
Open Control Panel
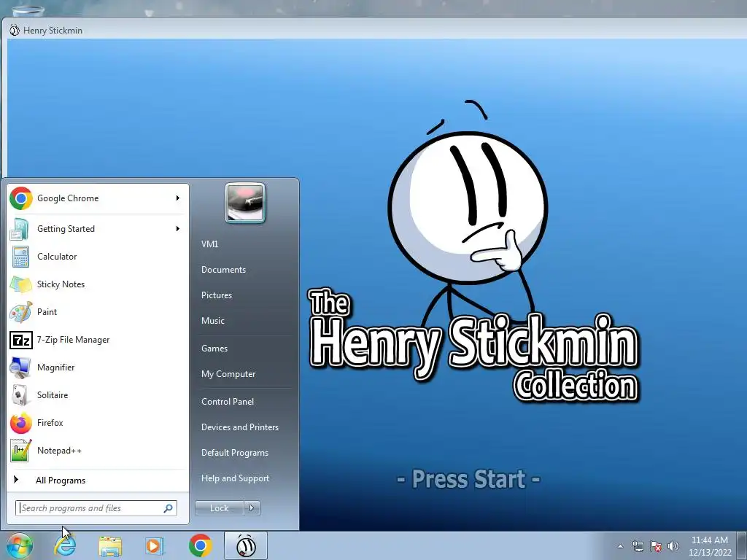point(228,402)
